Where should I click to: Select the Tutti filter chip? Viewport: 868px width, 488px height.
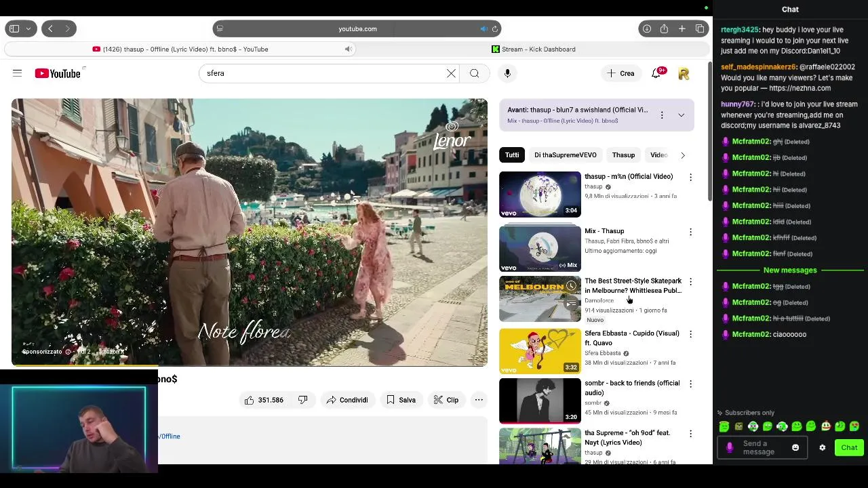[x=512, y=155]
